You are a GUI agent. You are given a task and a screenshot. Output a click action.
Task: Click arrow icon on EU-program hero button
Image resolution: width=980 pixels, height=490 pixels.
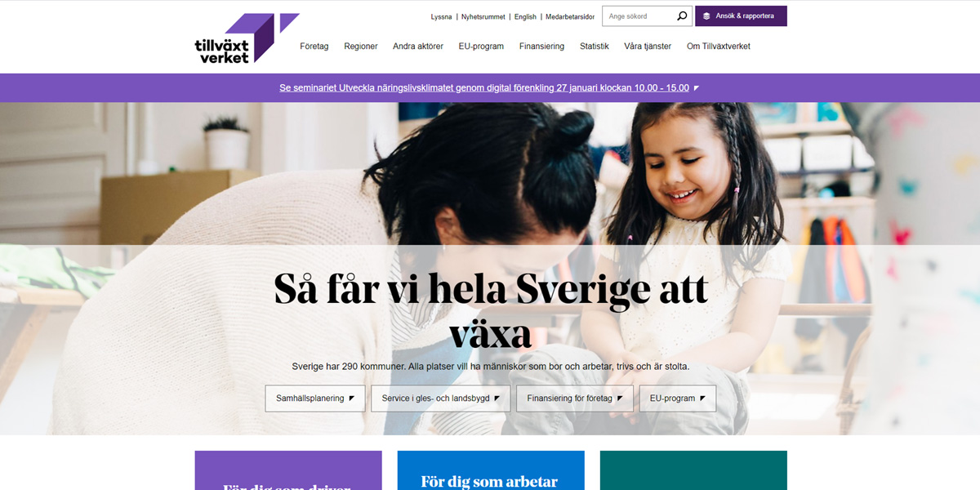[702, 399]
